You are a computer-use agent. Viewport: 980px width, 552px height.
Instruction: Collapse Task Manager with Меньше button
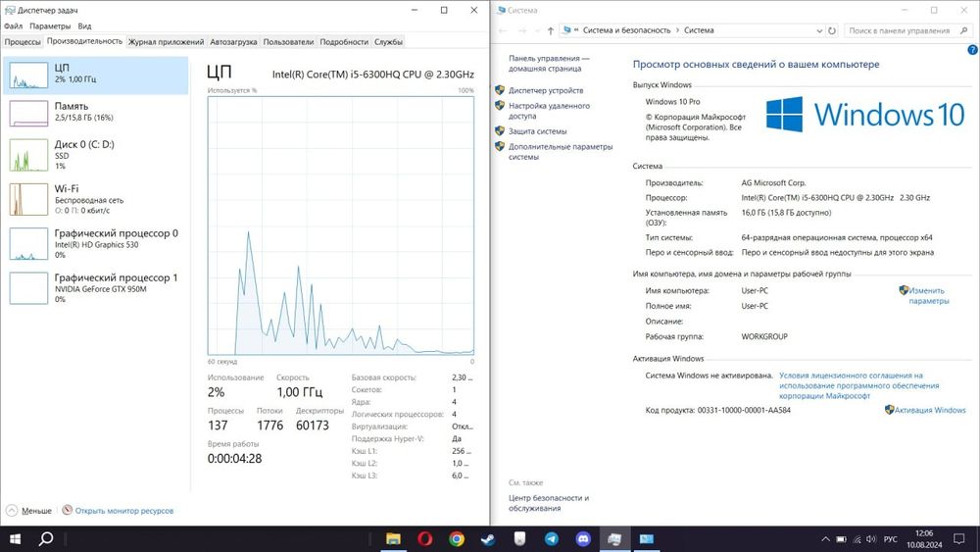click(x=29, y=511)
